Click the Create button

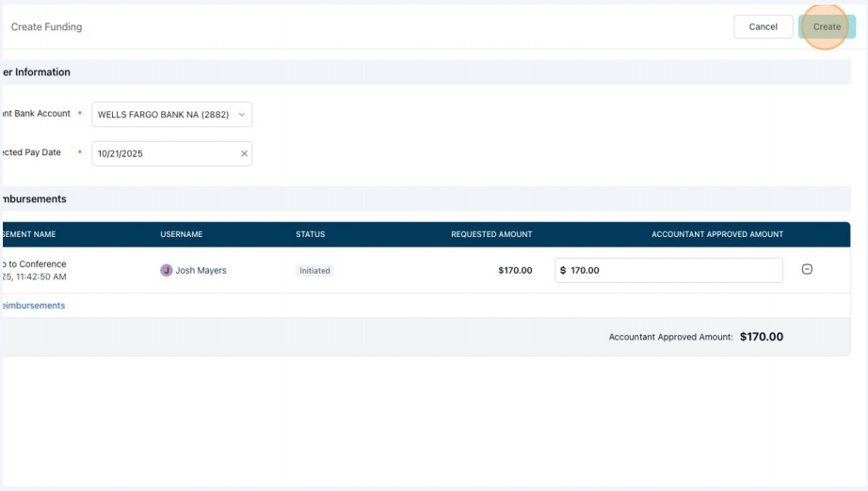[827, 26]
